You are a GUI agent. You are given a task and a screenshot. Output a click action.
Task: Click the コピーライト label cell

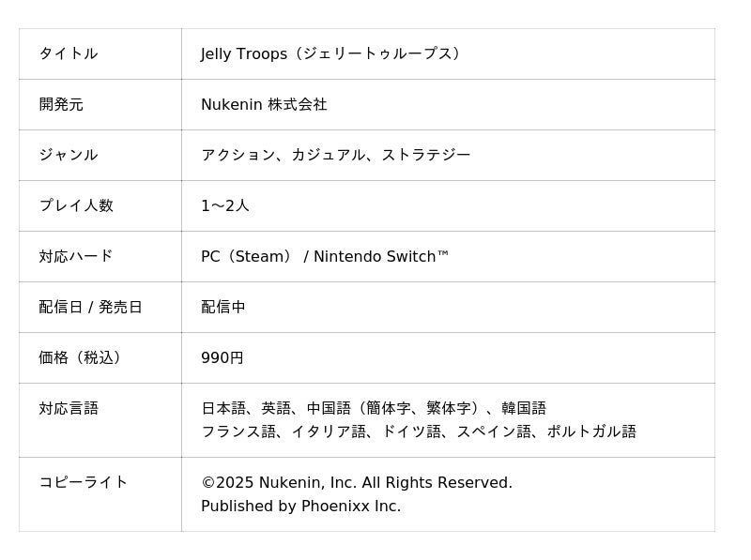[84, 482]
